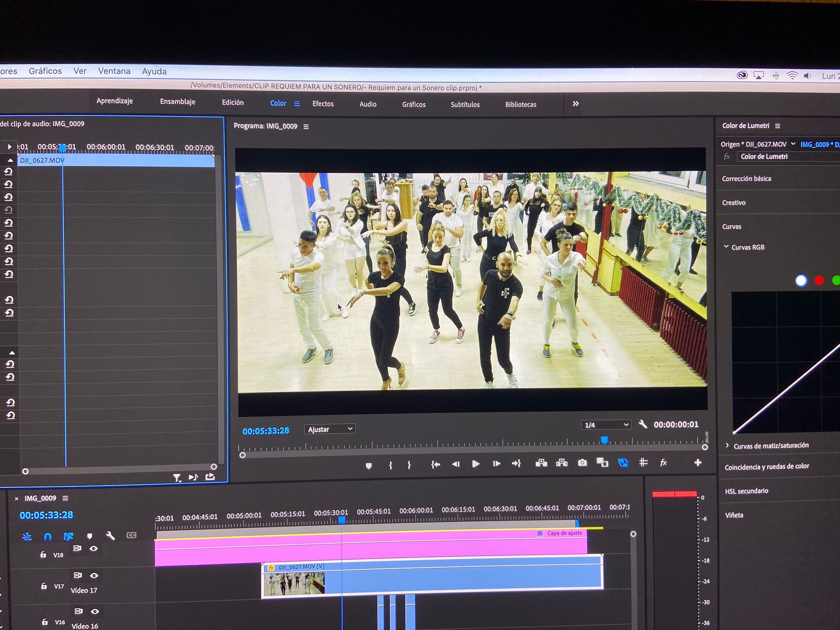Open Viñeta section in Lumetri
The width and height of the screenshot is (840, 630).
[x=734, y=515]
